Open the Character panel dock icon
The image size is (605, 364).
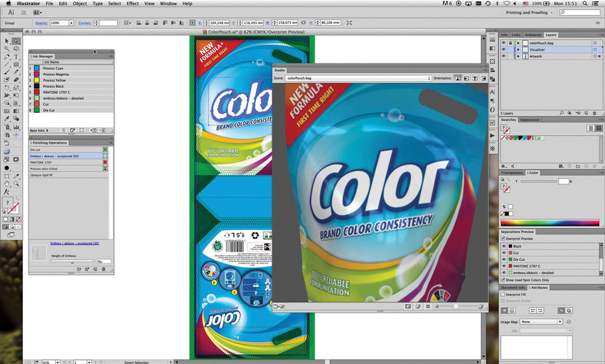click(492, 92)
